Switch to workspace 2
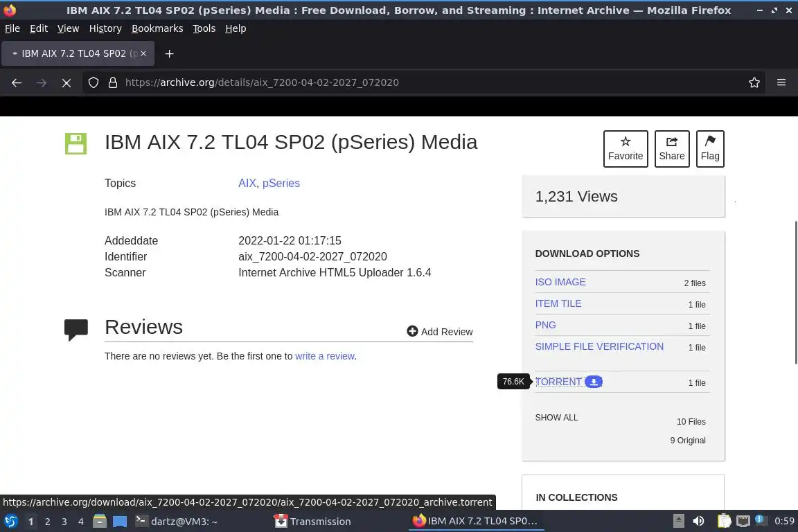This screenshot has height=532, width=798. pyautogui.click(x=47, y=522)
